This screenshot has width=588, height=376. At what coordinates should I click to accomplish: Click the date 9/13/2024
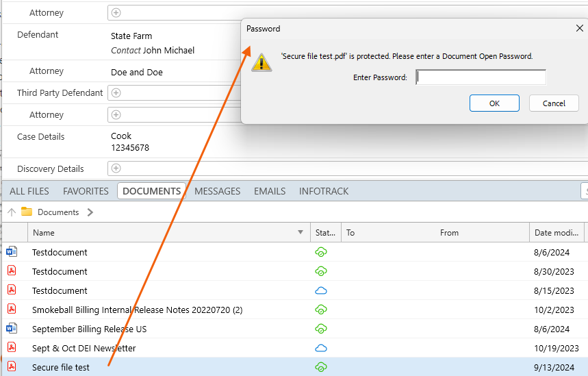coord(554,367)
